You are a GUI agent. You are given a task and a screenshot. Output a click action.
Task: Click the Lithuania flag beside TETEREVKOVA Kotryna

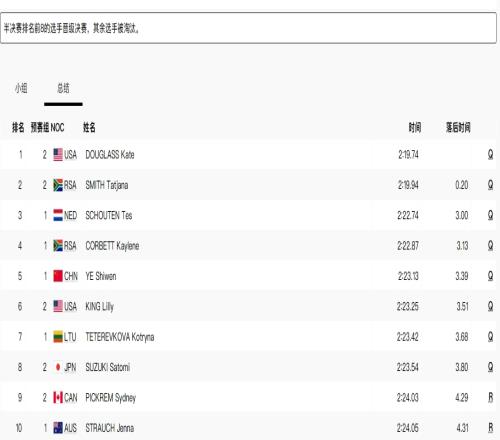[58, 337]
